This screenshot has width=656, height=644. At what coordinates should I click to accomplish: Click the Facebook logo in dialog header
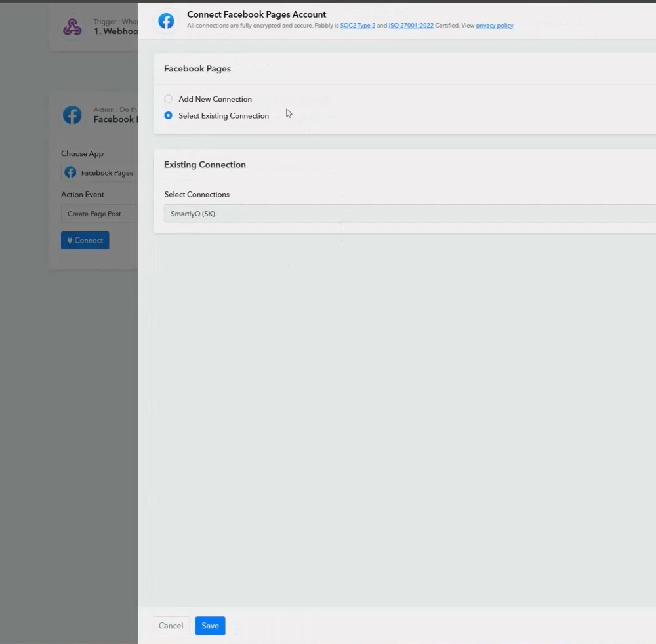[x=166, y=21]
